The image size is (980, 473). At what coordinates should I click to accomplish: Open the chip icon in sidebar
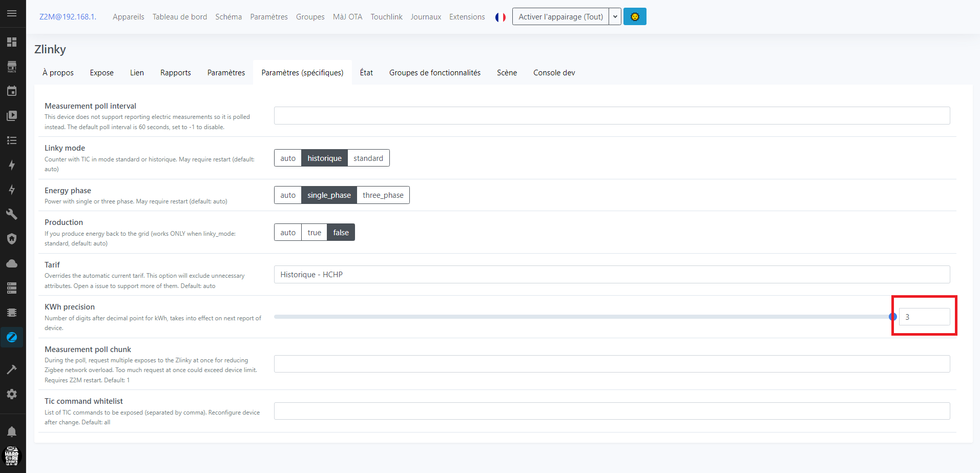point(12,313)
